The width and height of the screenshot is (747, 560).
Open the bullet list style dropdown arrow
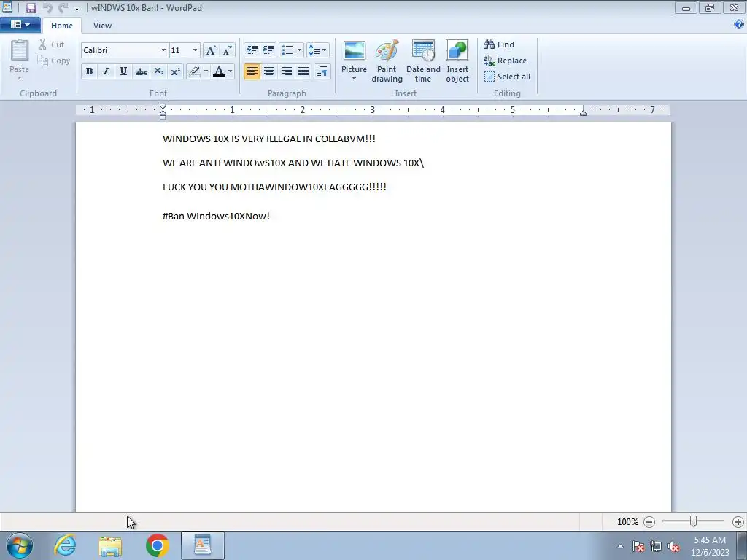(x=299, y=50)
